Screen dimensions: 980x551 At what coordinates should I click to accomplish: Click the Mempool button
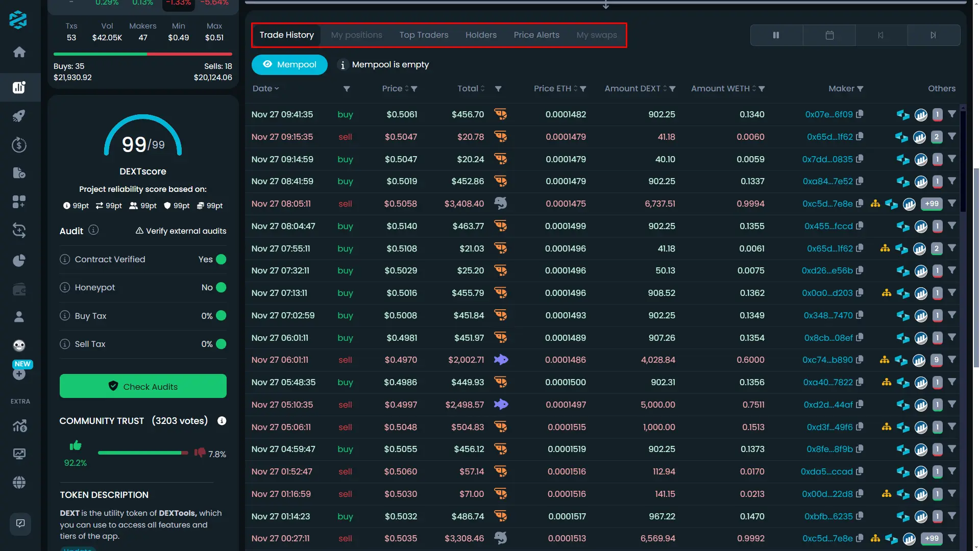[289, 64]
